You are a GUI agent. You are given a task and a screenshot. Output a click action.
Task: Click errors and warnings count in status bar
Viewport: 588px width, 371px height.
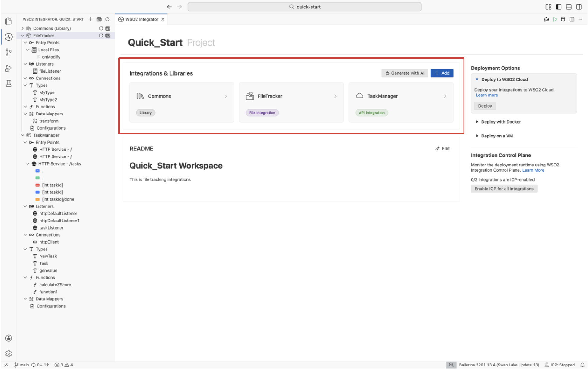tap(64, 365)
